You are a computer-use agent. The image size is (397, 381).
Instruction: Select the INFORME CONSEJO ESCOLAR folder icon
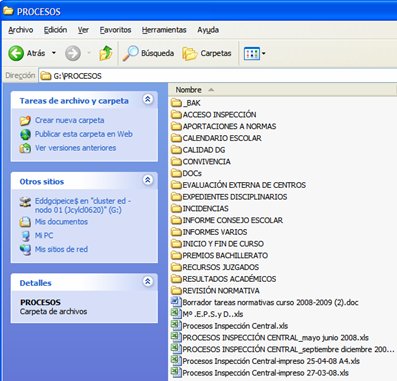pos(176,220)
